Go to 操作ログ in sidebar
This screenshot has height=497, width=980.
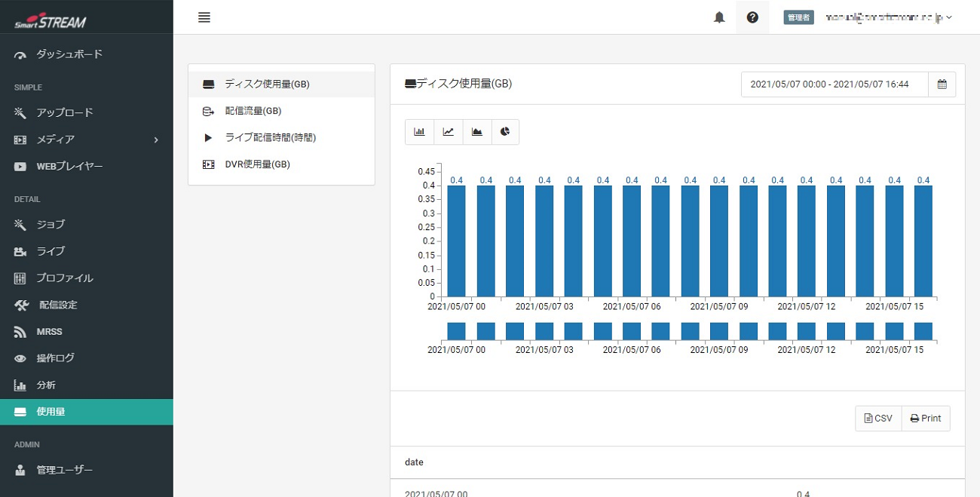coord(55,358)
